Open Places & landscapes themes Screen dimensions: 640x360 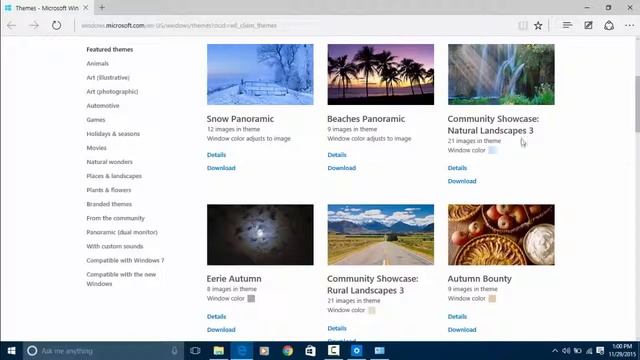coord(114,176)
